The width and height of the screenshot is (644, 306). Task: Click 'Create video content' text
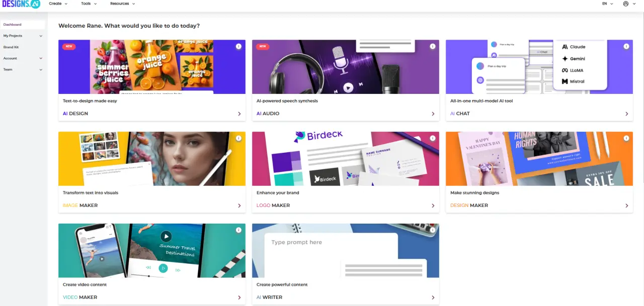click(x=85, y=285)
